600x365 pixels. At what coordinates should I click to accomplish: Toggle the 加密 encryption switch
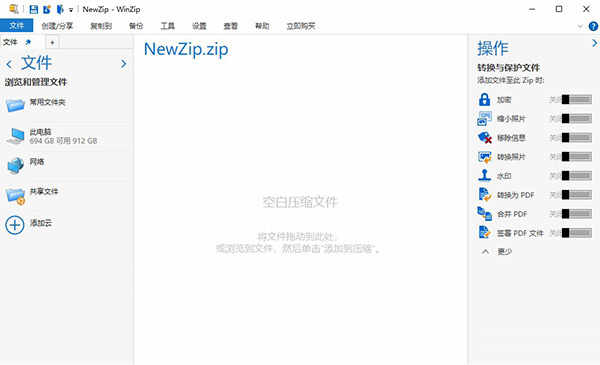click(x=577, y=99)
